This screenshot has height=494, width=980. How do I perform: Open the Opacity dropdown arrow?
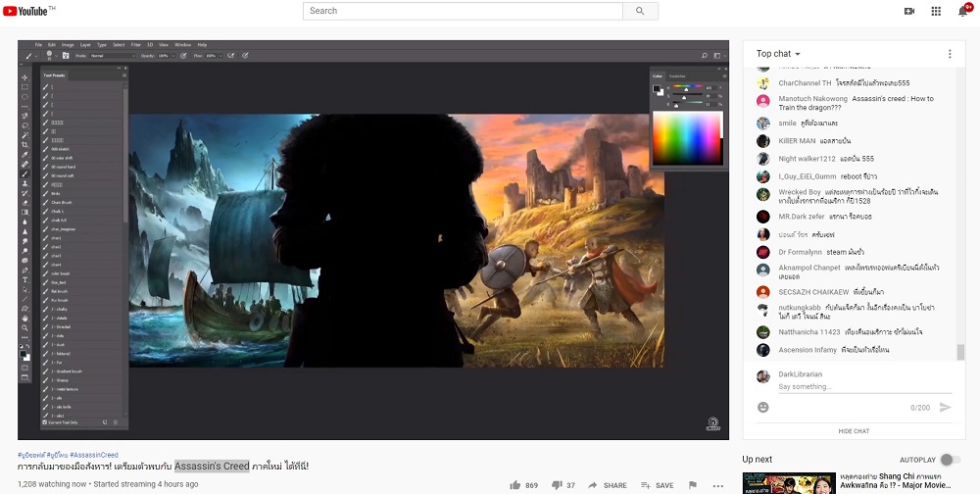coord(172,56)
